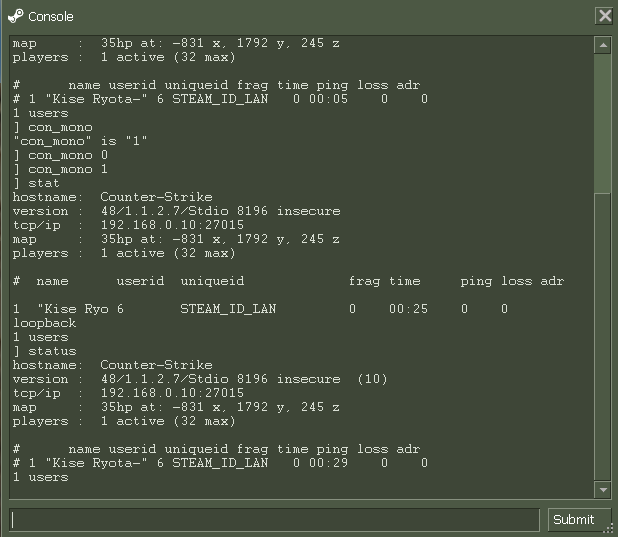Click version line ending with '(10)'

(x=200, y=379)
